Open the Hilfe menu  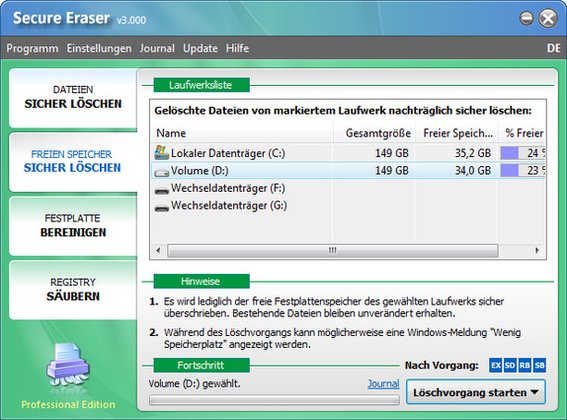(x=237, y=48)
